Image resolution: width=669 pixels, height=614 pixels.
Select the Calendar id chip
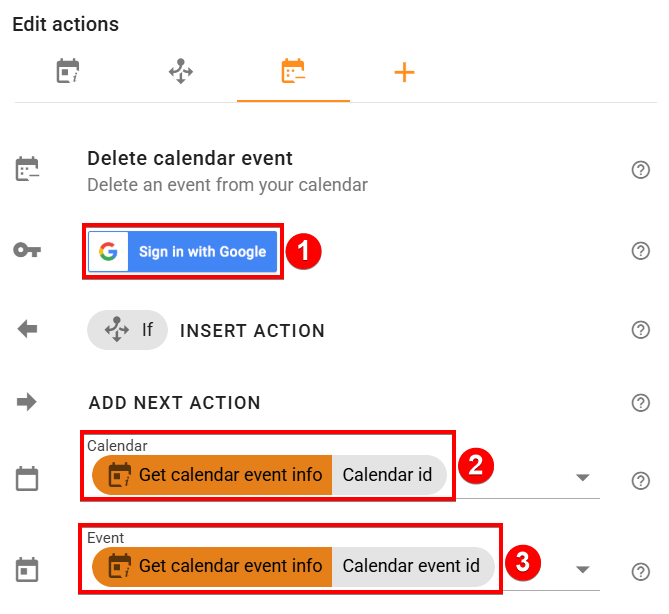(388, 475)
